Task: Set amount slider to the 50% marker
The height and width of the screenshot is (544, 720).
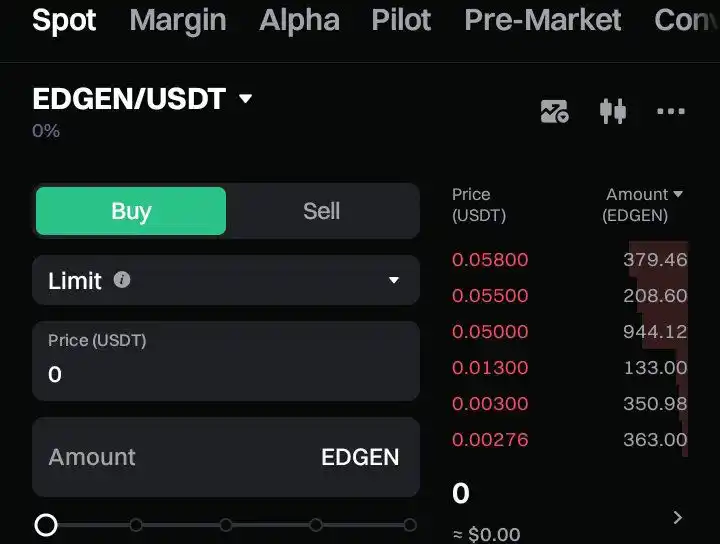Action: coord(226,525)
